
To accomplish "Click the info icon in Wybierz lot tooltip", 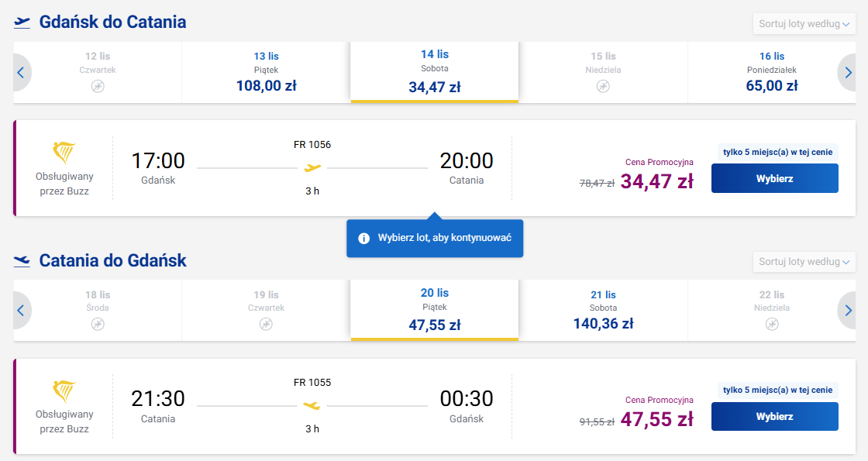I will tap(363, 239).
